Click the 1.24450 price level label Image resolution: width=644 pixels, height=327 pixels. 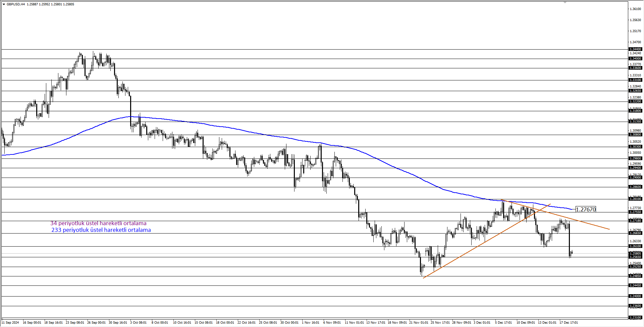[635, 285]
